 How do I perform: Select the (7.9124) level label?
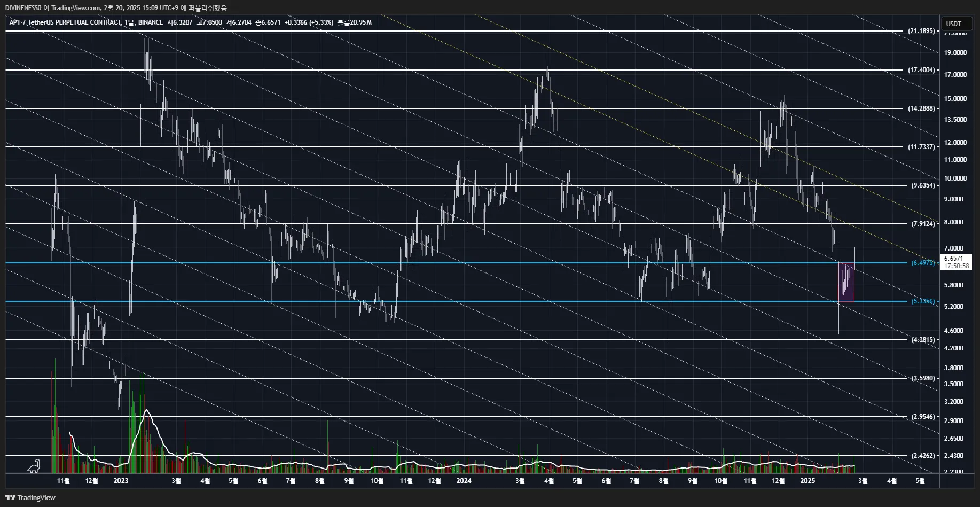(x=923, y=224)
